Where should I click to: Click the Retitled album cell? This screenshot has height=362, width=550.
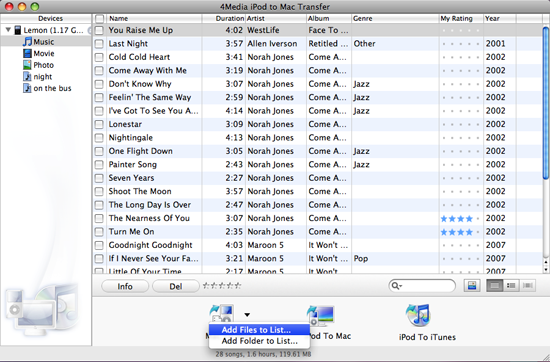[x=328, y=43]
